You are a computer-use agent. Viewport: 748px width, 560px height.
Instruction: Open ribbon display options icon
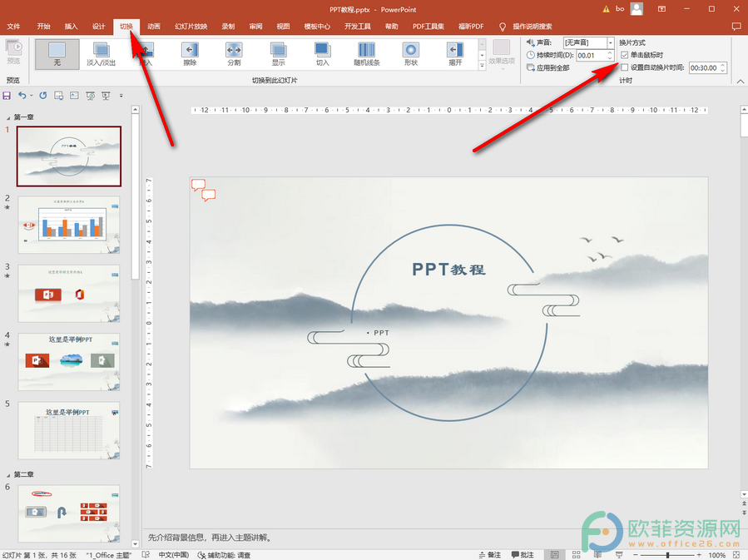coord(661,9)
